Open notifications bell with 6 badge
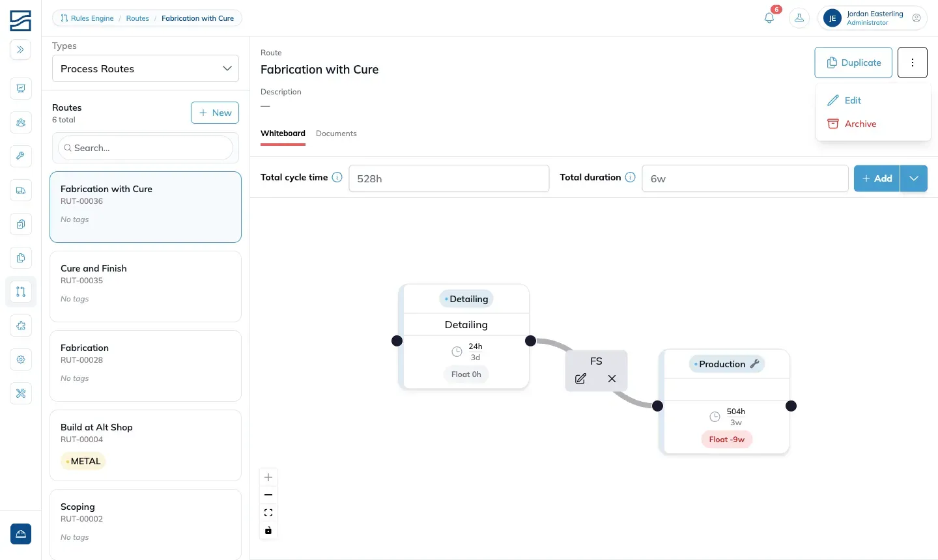This screenshot has height=560, width=938. click(769, 18)
